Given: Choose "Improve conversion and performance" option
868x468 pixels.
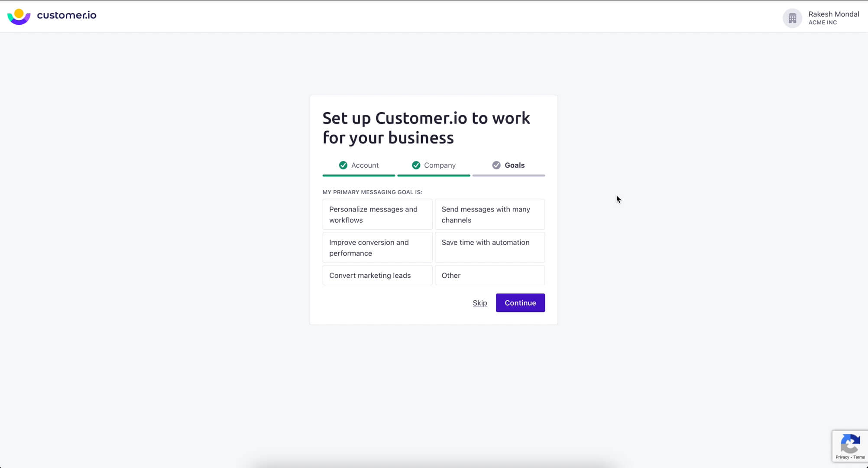Looking at the screenshot, I should pos(377,247).
